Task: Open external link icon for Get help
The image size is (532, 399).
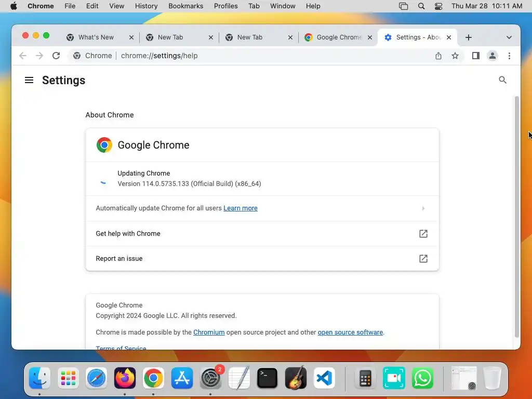Action: (423, 233)
